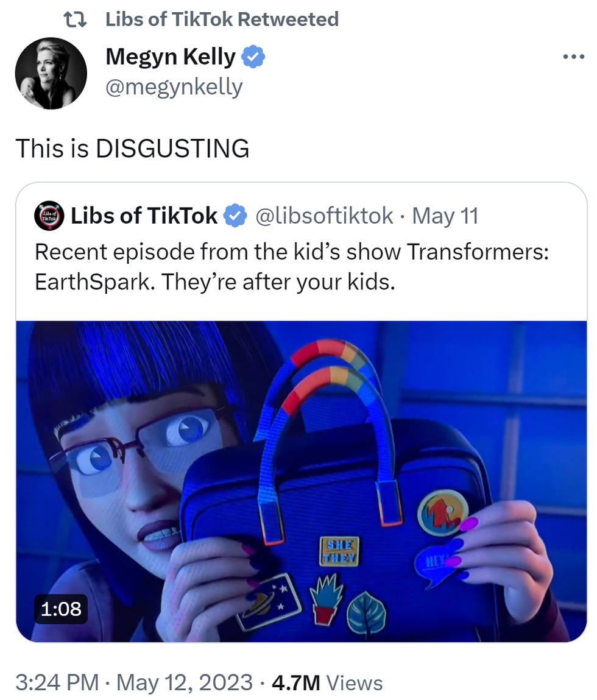
Task: Click the "This is DISGUSTING" tweet text
Action: (133, 148)
